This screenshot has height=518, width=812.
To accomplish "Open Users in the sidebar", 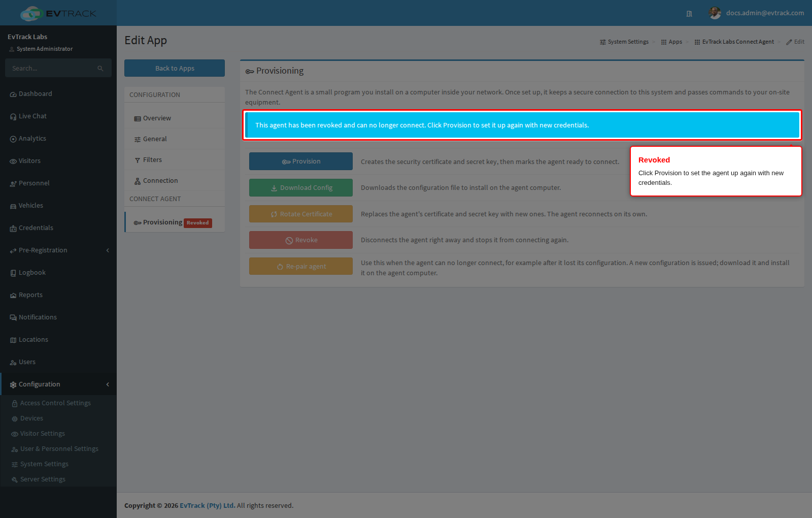I will tap(58, 362).
